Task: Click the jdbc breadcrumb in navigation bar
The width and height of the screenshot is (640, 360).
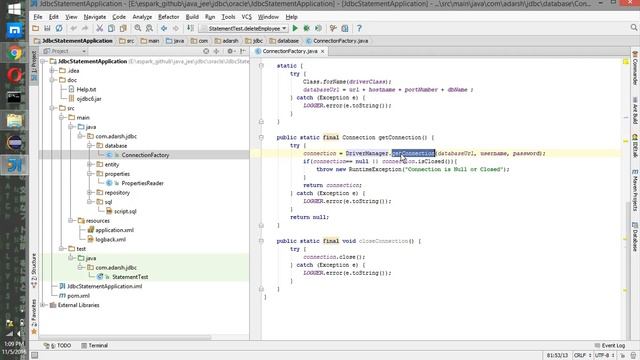Action: coord(254,41)
